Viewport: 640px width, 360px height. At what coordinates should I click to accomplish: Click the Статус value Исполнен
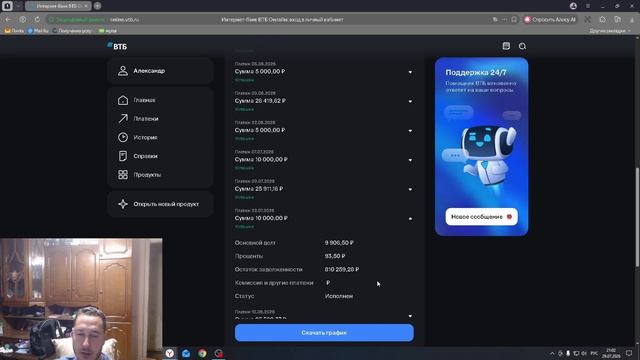pyautogui.click(x=339, y=296)
